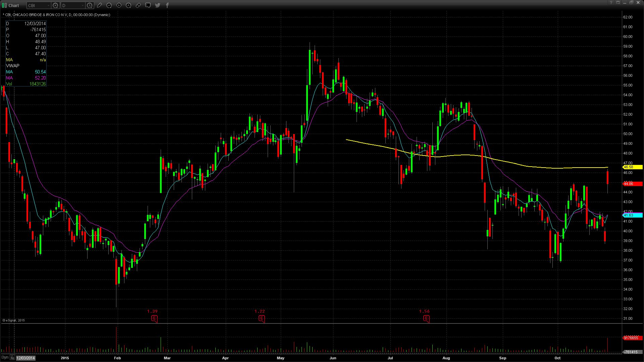This screenshot has height=362, width=644.
Task: Click the trade arrows icon
Action: (x=138, y=5)
